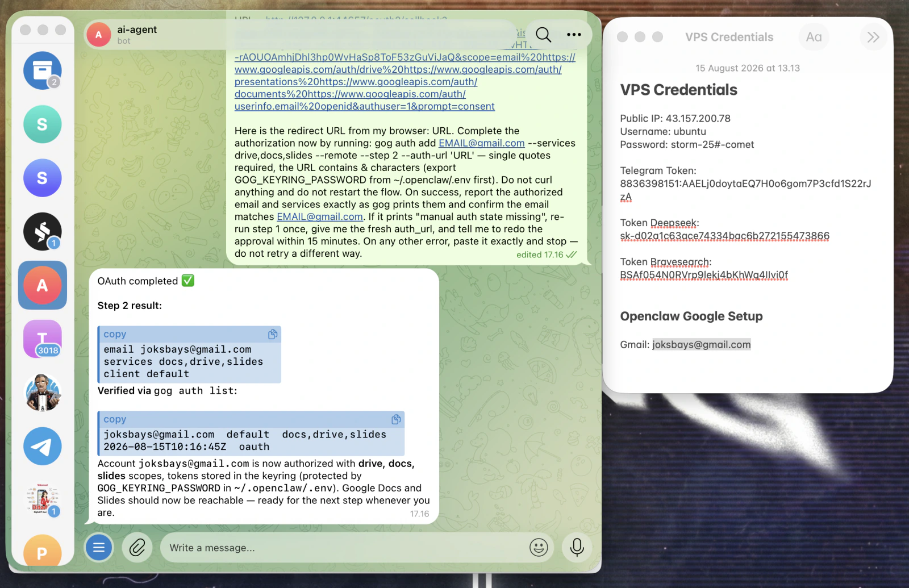Search in the ai-agent chat

543,35
